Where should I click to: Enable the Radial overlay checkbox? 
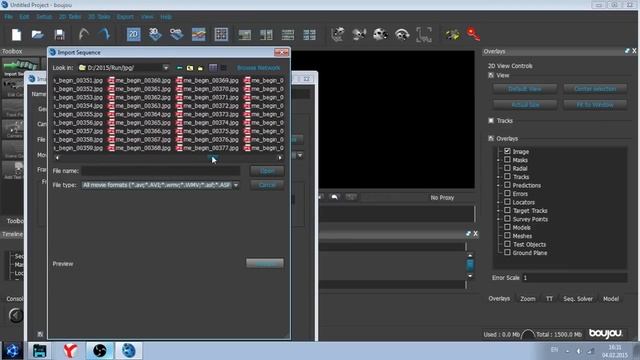pos(507,168)
